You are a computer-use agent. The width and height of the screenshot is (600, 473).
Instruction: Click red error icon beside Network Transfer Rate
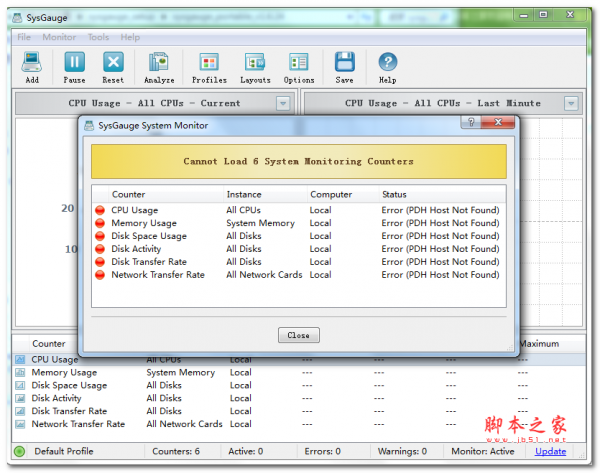(x=100, y=275)
